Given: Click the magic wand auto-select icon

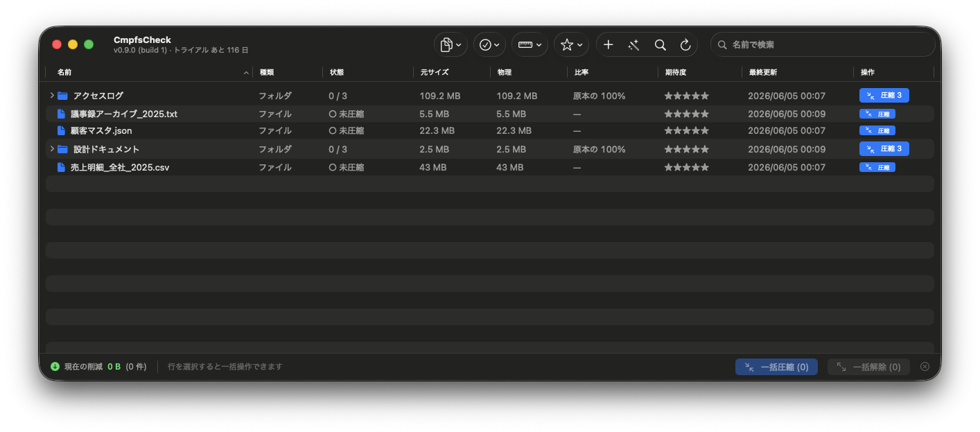Looking at the screenshot, I should (633, 44).
